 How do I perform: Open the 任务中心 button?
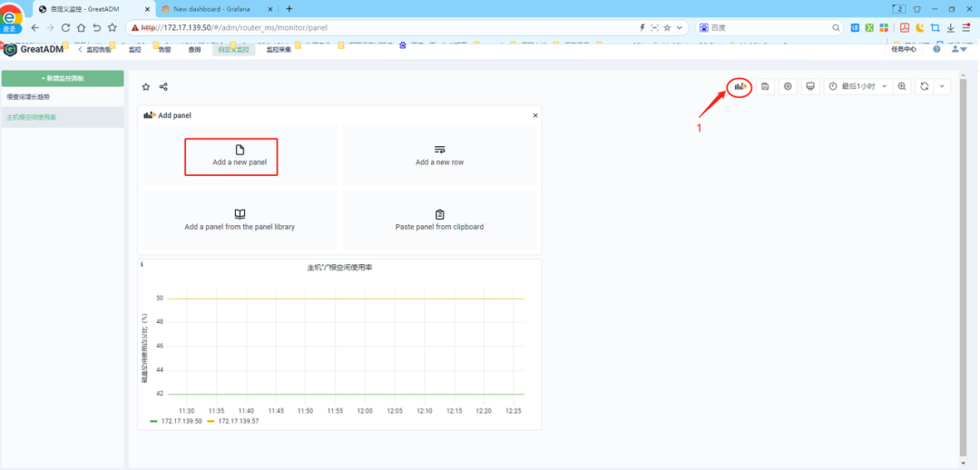point(904,49)
